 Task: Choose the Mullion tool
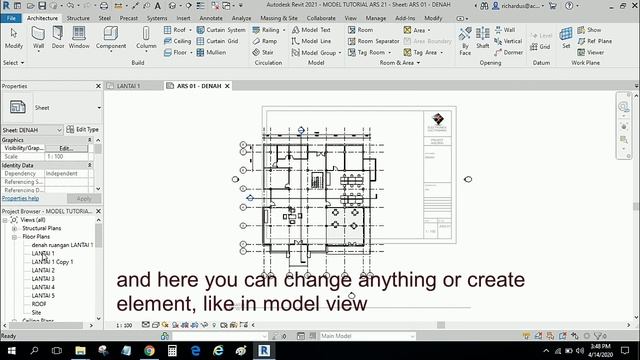[211, 53]
